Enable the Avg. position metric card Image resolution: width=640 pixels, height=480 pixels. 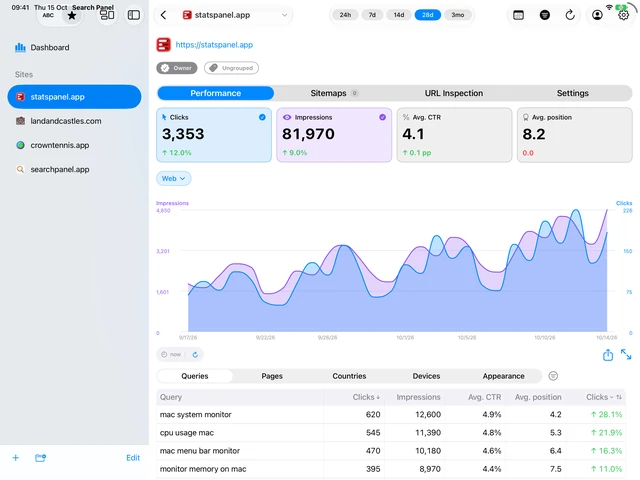[574, 135]
